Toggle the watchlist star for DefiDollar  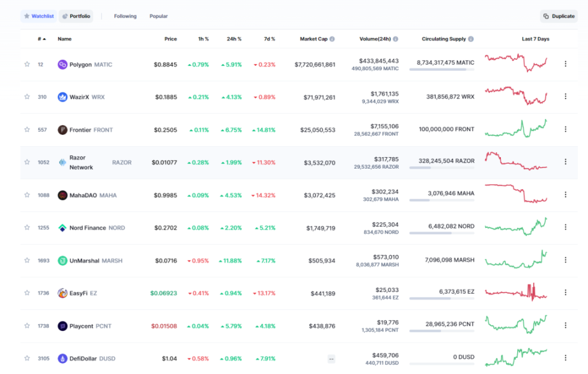tap(27, 358)
